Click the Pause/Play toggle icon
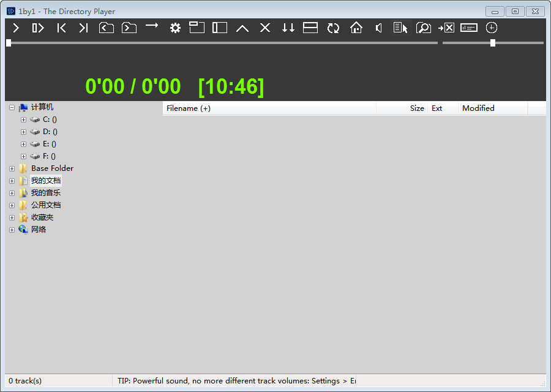Image resolution: width=551 pixels, height=392 pixels. (x=38, y=28)
